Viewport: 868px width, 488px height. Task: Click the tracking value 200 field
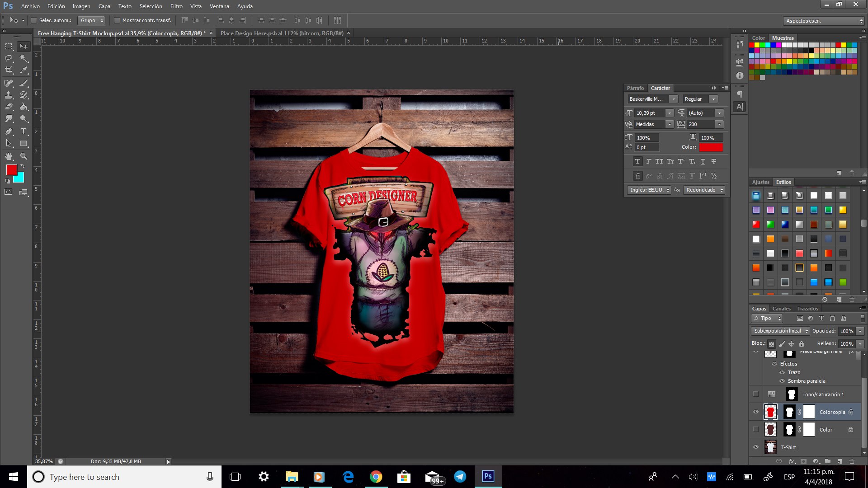pyautogui.click(x=701, y=124)
